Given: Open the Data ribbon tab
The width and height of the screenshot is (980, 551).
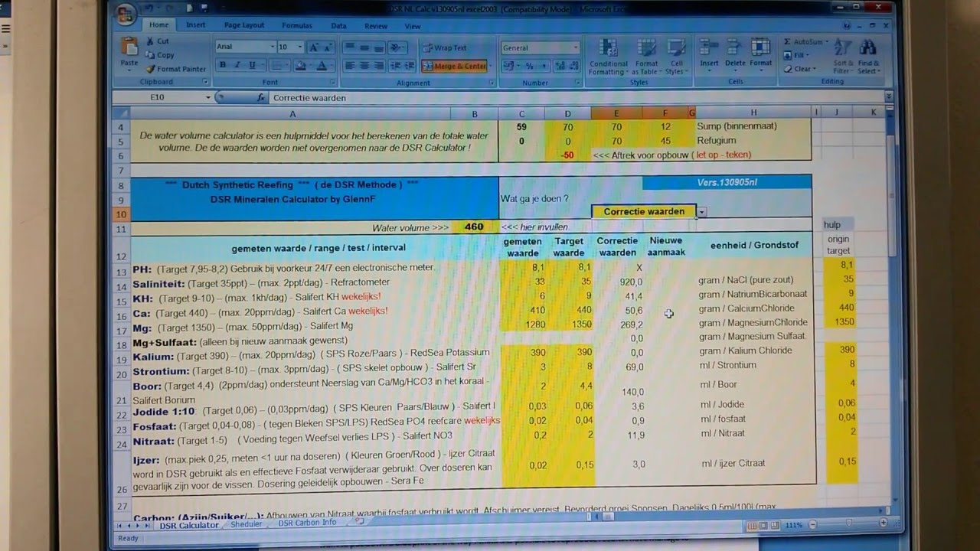Looking at the screenshot, I should pos(338,25).
